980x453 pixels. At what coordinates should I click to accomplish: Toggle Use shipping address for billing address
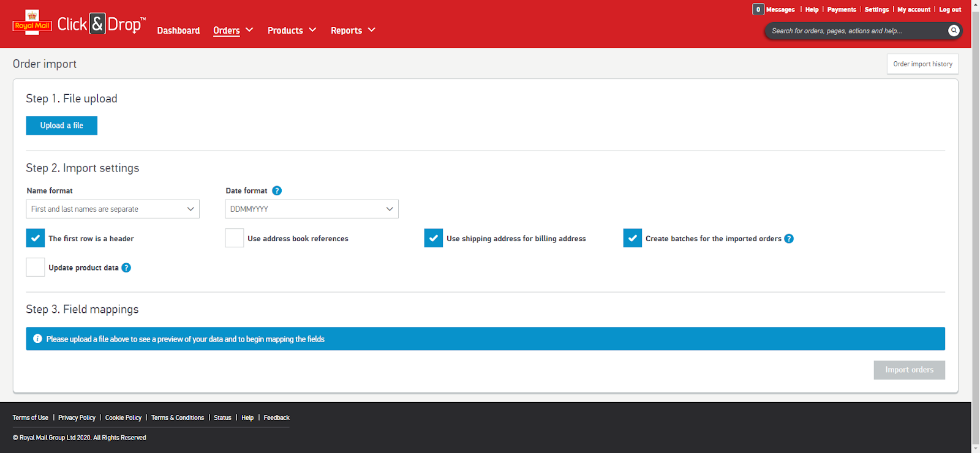click(434, 238)
